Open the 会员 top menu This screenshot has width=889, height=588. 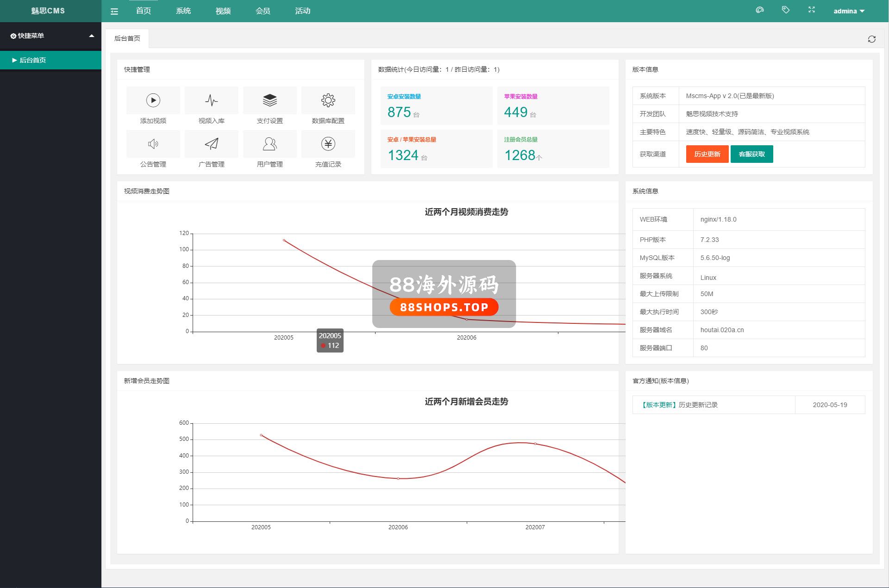pyautogui.click(x=263, y=11)
